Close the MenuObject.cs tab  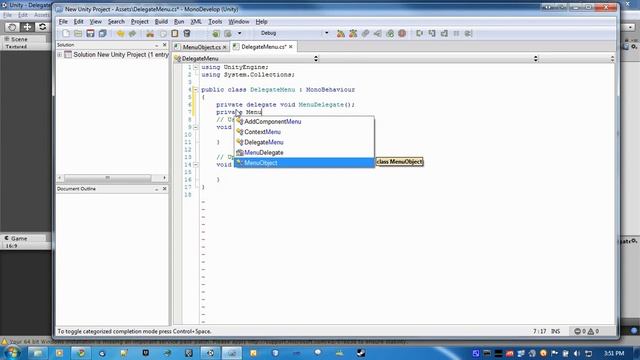point(224,47)
